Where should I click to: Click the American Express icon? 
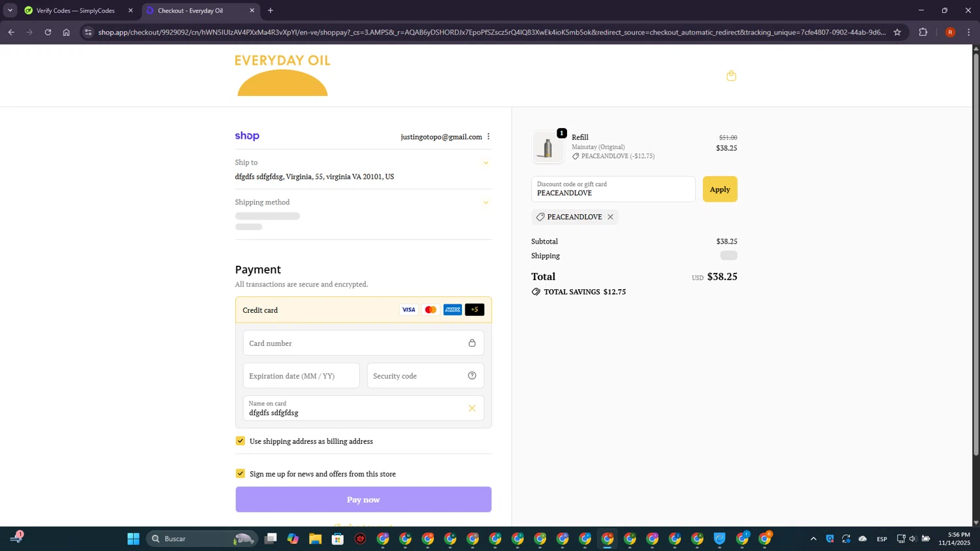(453, 309)
